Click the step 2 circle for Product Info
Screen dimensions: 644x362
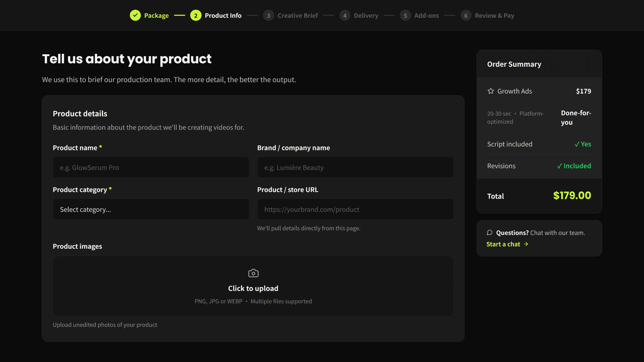(196, 15)
